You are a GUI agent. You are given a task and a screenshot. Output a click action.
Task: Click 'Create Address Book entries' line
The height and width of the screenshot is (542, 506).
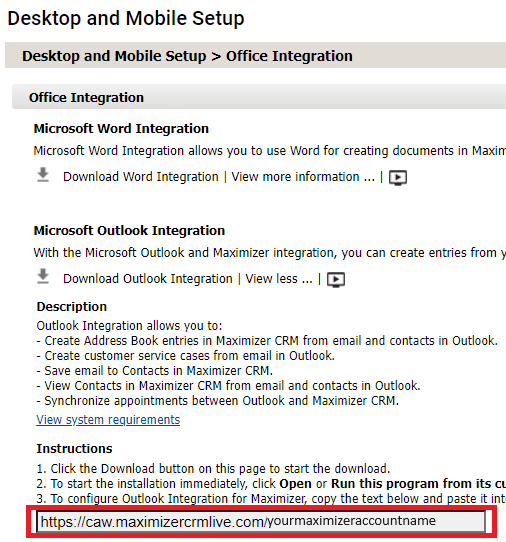267,340
